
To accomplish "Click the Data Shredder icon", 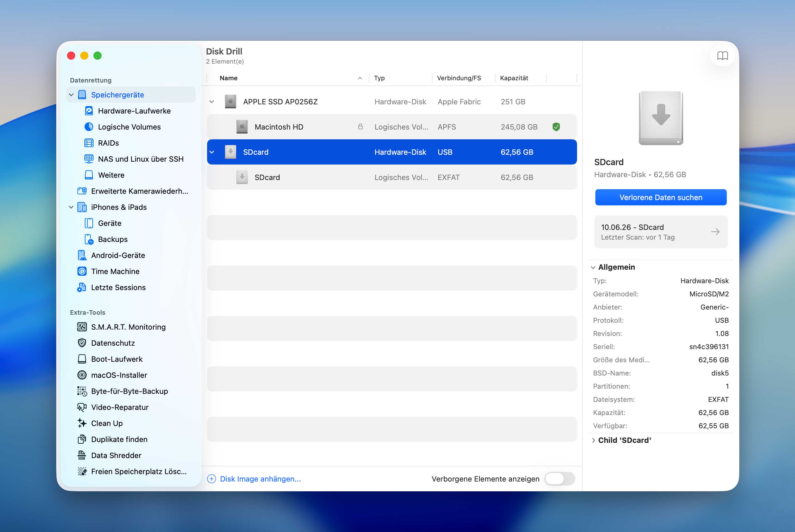I will 82,455.
